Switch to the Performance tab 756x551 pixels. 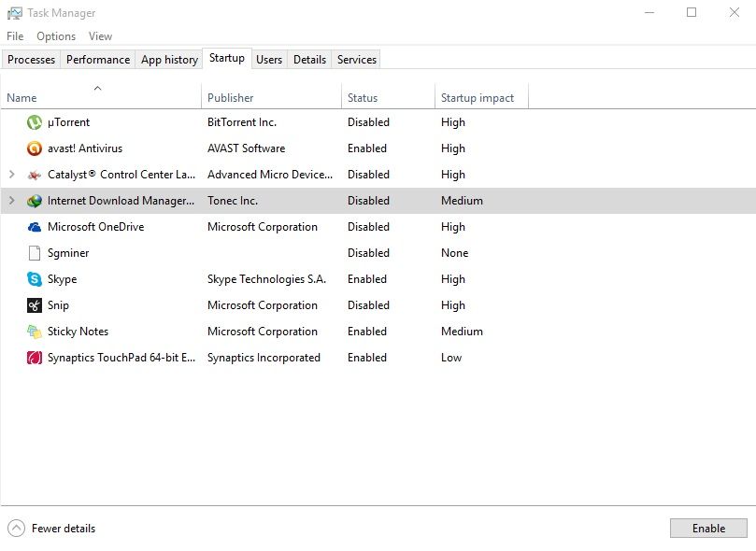[x=98, y=60]
